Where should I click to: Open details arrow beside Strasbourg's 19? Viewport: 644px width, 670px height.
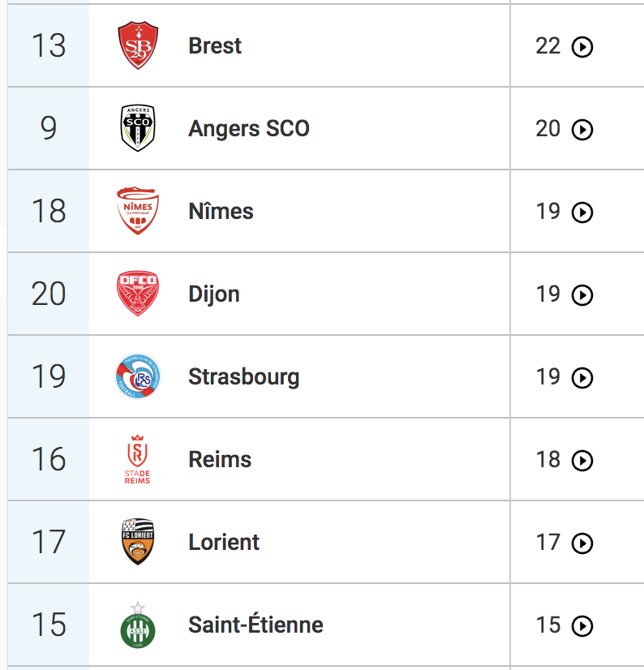point(582,378)
